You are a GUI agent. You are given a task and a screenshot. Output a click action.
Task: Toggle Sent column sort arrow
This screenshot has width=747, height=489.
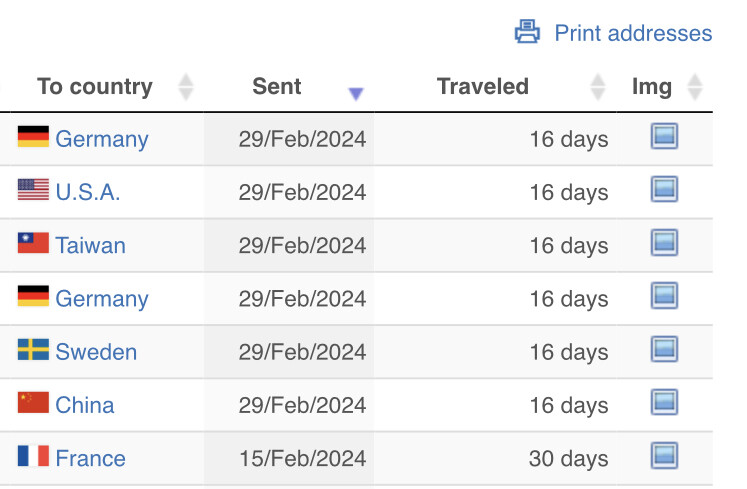[356, 93]
